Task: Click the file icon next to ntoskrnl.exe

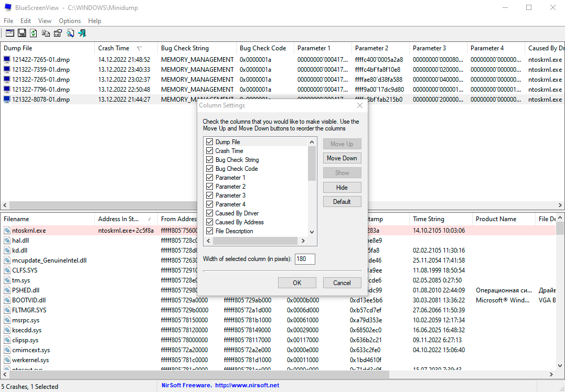Action: coord(7,231)
